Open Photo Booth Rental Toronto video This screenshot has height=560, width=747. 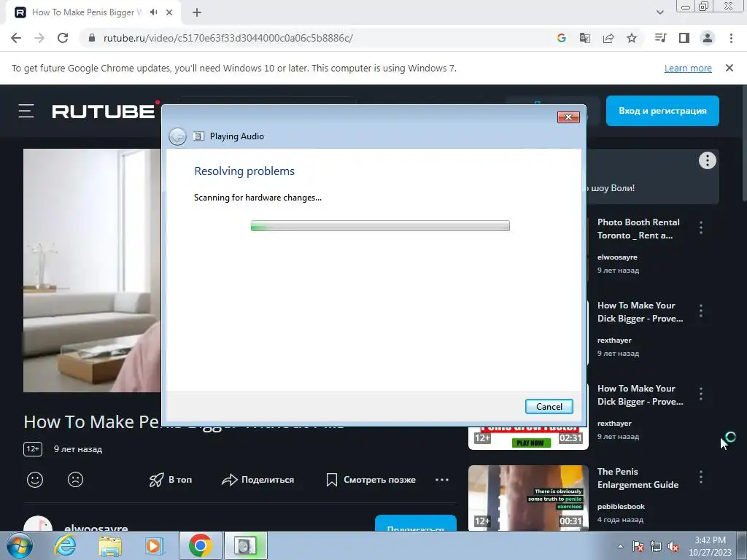638,228
